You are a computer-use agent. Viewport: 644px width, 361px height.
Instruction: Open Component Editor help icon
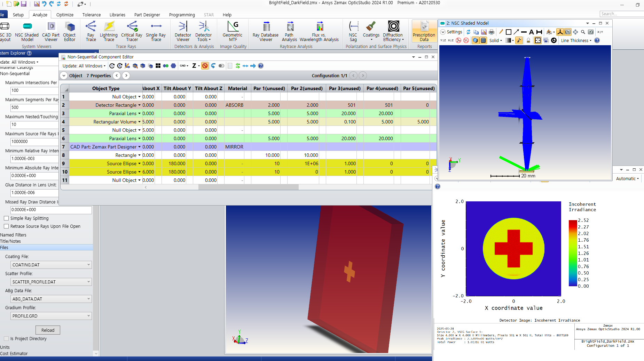pyautogui.click(x=261, y=66)
